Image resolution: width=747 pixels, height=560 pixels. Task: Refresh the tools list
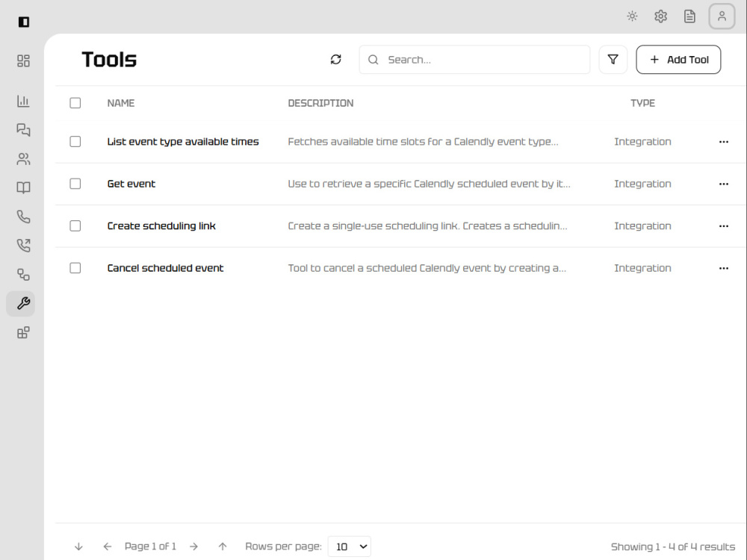click(x=336, y=60)
